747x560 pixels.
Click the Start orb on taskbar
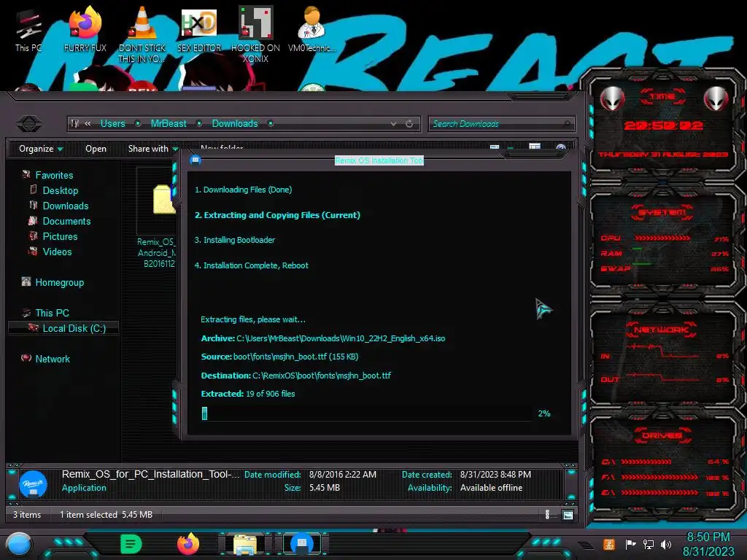point(19,544)
